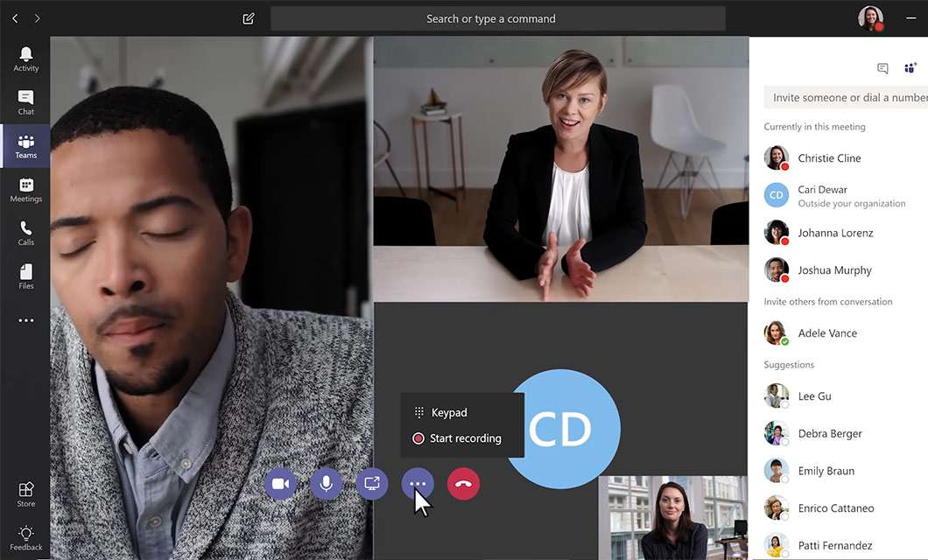Screen dimensions: 928x560
Task: Show the participants panel
Action: 910,67
